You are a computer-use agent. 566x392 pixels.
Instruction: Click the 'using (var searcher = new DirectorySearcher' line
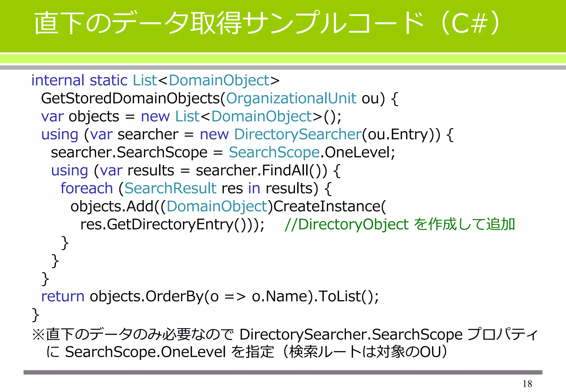click(247, 135)
